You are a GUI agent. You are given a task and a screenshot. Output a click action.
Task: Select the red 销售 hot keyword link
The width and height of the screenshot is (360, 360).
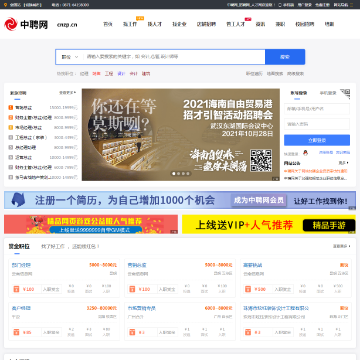(96, 74)
